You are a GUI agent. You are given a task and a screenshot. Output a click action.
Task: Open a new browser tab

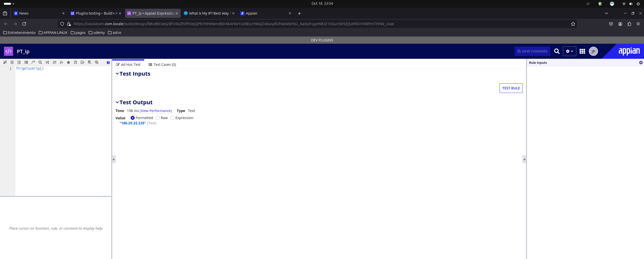(299, 13)
